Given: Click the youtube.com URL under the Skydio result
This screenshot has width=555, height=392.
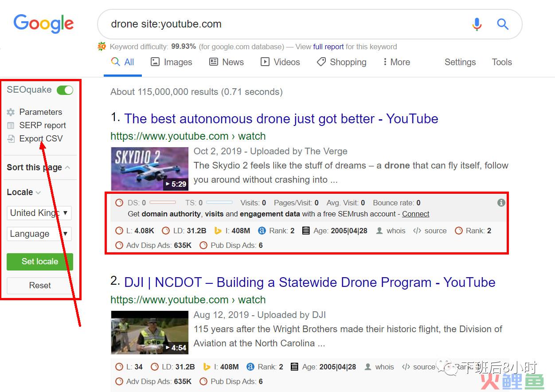Looking at the screenshot, I should [188, 136].
